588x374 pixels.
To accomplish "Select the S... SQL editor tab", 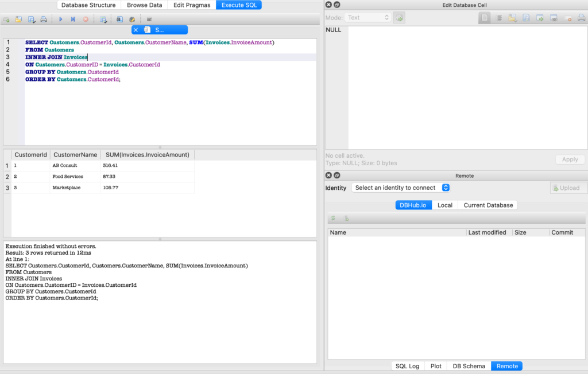I will coord(160,30).
